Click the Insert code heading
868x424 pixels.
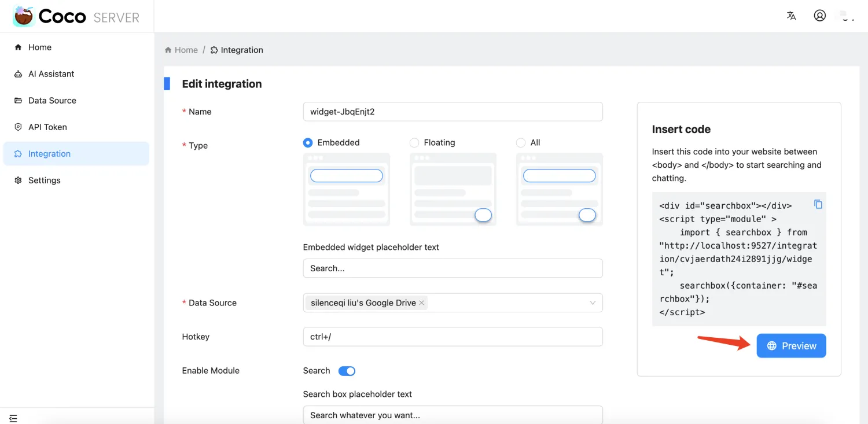[x=681, y=130]
